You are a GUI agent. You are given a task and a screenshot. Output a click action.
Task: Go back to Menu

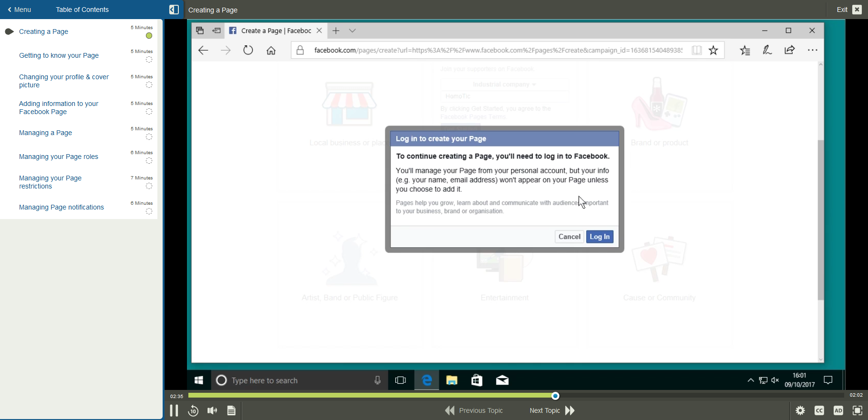click(20, 10)
